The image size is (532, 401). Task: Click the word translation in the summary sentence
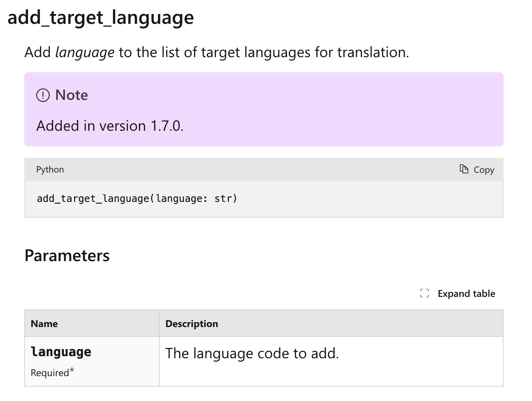(x=373, y=52)
